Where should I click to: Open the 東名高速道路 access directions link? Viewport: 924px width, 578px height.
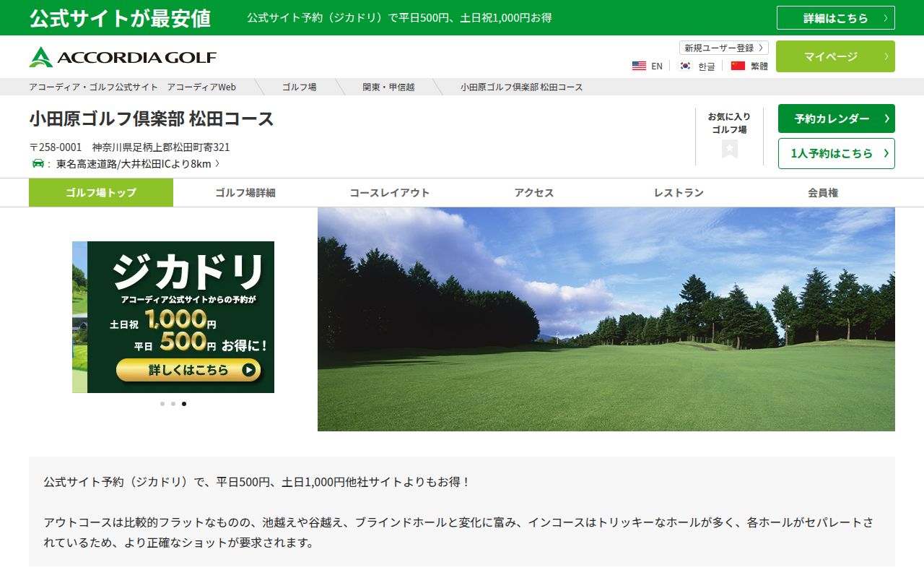pyautogui.click(x=138, y=163)
